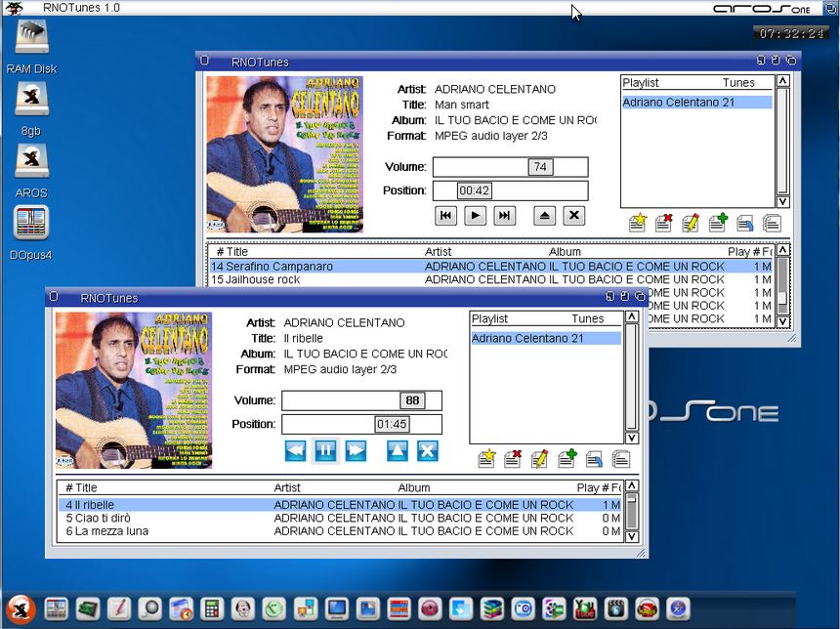This screenshot has height=629, width=840.
Task: Click the red-X delete playlist icon in the Man smart window
Action: pos(664,223)
